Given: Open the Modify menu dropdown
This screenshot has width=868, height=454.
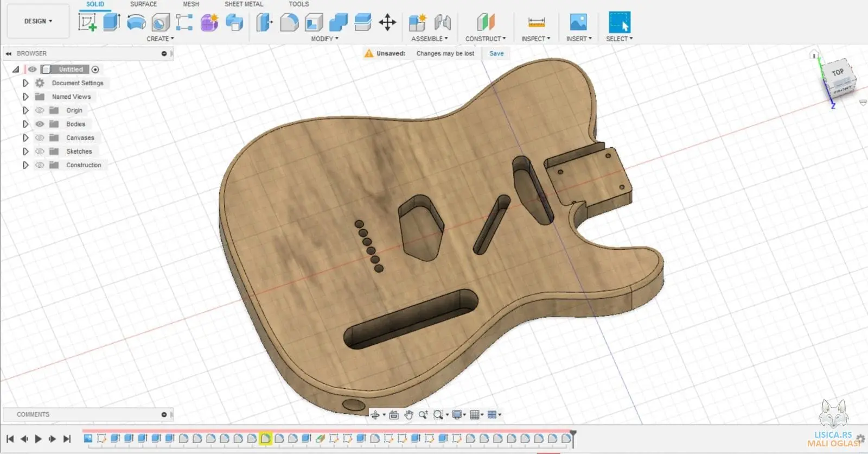Looking at the screenshot, I should coord(324,39).
